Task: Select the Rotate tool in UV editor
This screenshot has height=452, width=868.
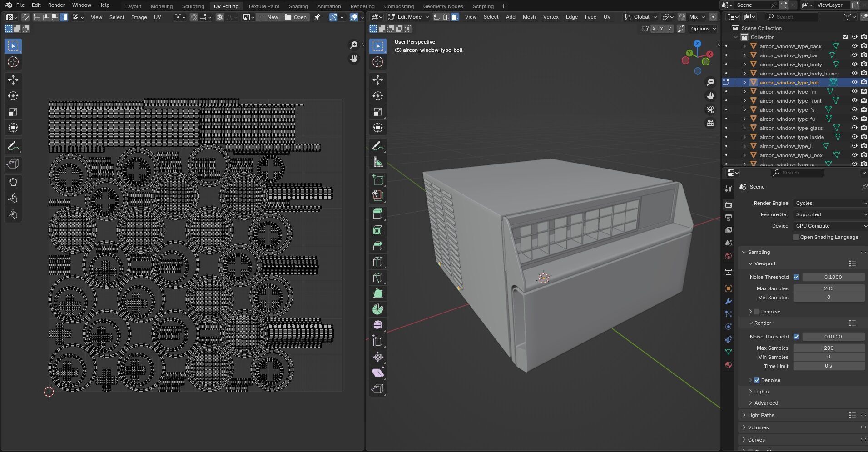Action: tap(13, 96)
